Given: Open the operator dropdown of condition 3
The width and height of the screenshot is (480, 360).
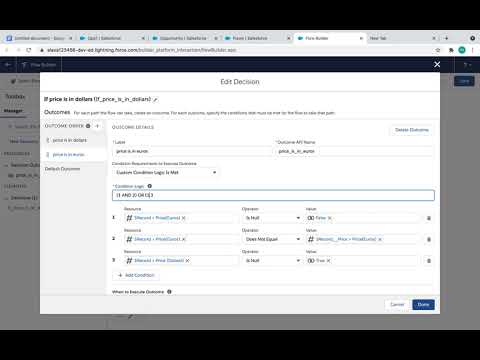Looking at the screenshot, I should 272,261.
